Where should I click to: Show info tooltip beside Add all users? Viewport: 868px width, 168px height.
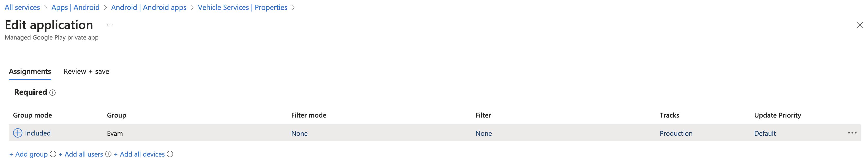pos(108,154)
